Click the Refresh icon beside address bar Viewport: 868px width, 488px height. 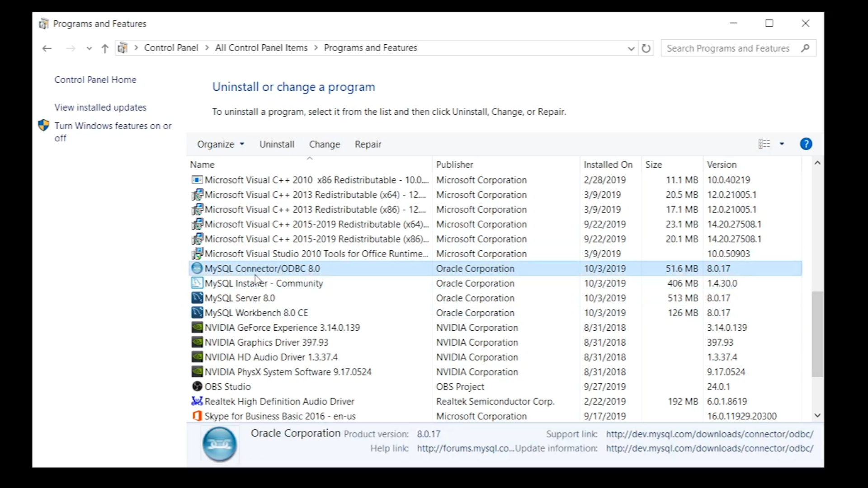coord(646,48)
